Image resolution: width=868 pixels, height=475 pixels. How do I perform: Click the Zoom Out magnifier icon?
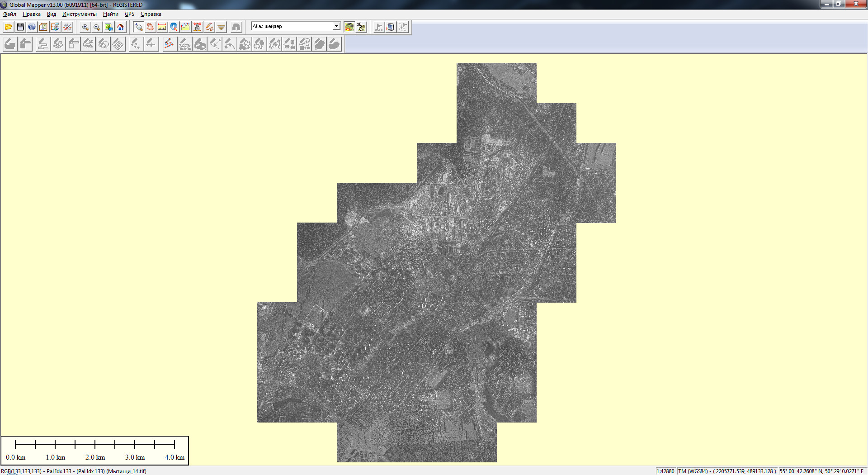pyautogui.click(x=97, y=27)
